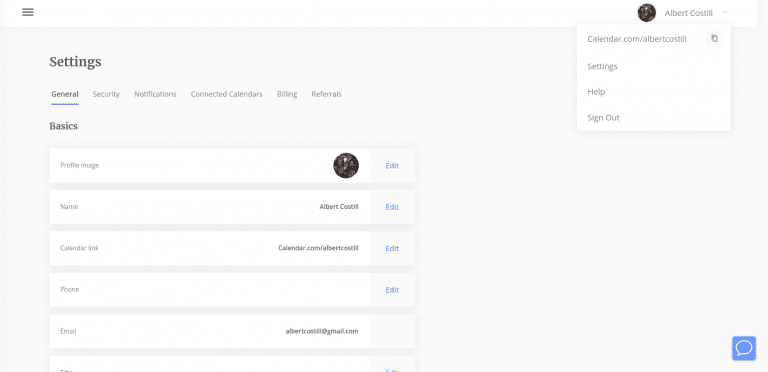Viewport: 768px width, 372px height.
Task: Open the Connected Calendars tab
Action: click(x=227, y=94)
